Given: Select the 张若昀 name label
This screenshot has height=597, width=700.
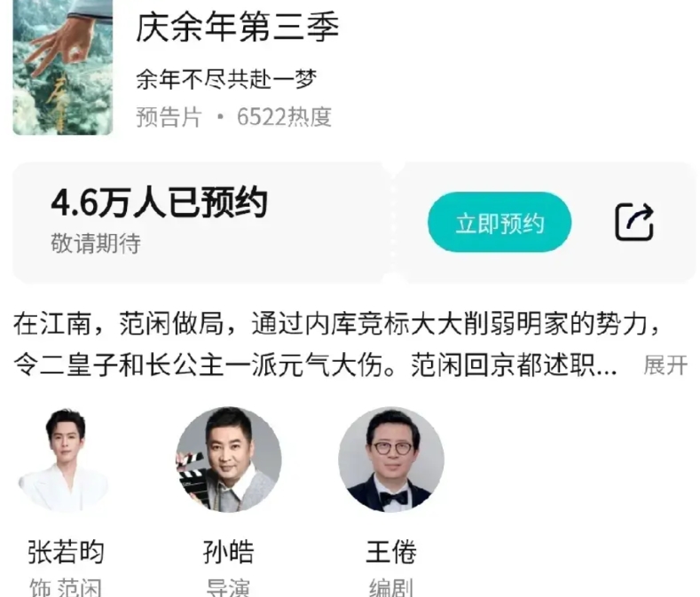Looking at the screenshot, I should point(66,552).
